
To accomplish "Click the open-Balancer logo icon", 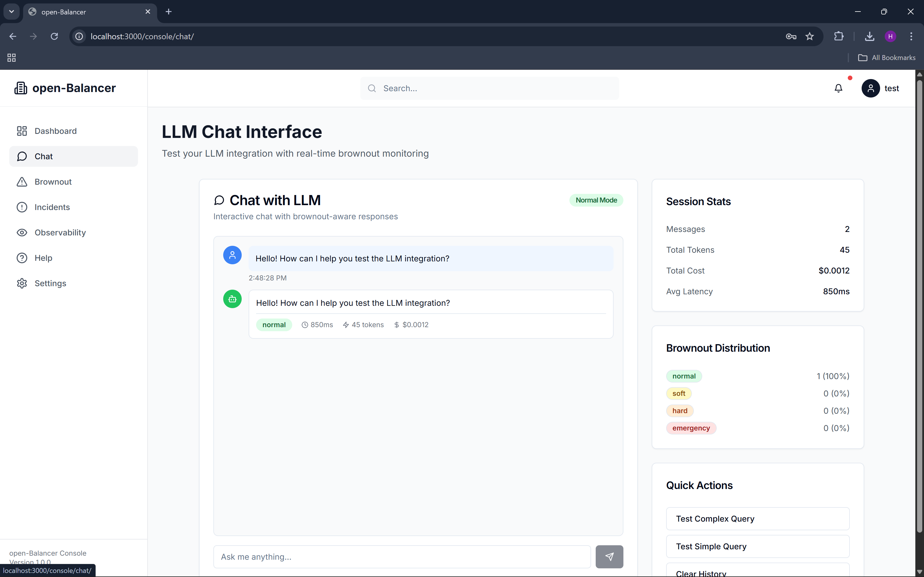I will click(x=21, y=88).
